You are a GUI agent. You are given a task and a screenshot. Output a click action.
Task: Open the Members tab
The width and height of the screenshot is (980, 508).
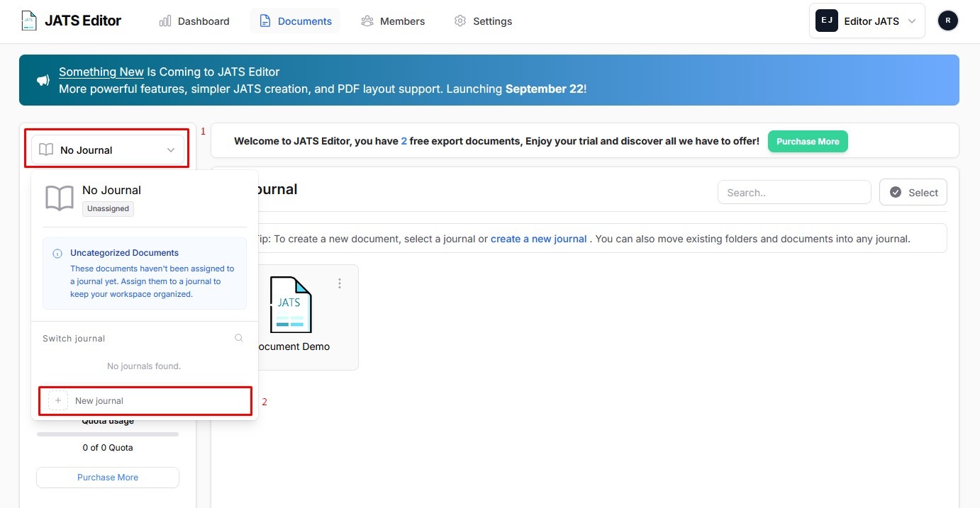(x=393, y=21)
